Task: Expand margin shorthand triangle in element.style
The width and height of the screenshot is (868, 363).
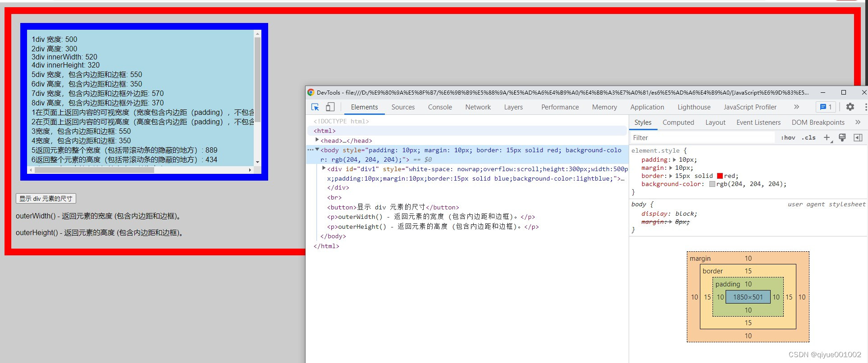Action: click(x=671, y=168)
